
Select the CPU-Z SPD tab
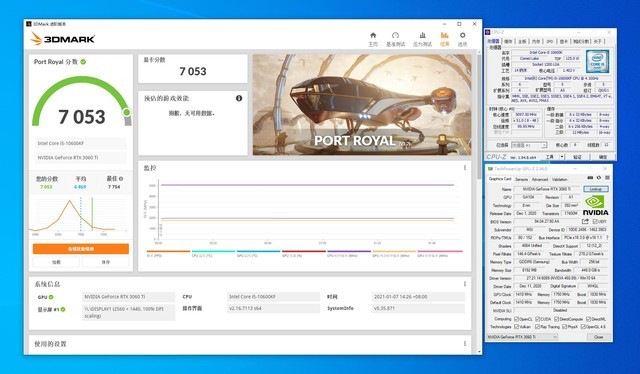(549, 41)
